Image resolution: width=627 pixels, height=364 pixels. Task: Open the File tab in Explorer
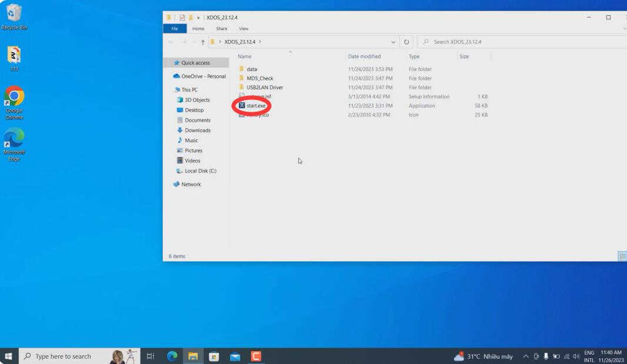click(x=175, y=28)
